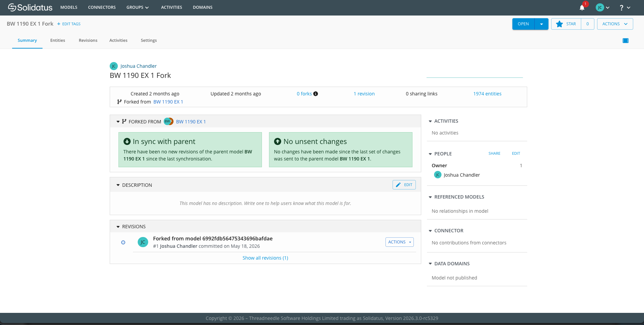Open revision Forked from model 6992fdb56475343696bafdae

point(213,238)
